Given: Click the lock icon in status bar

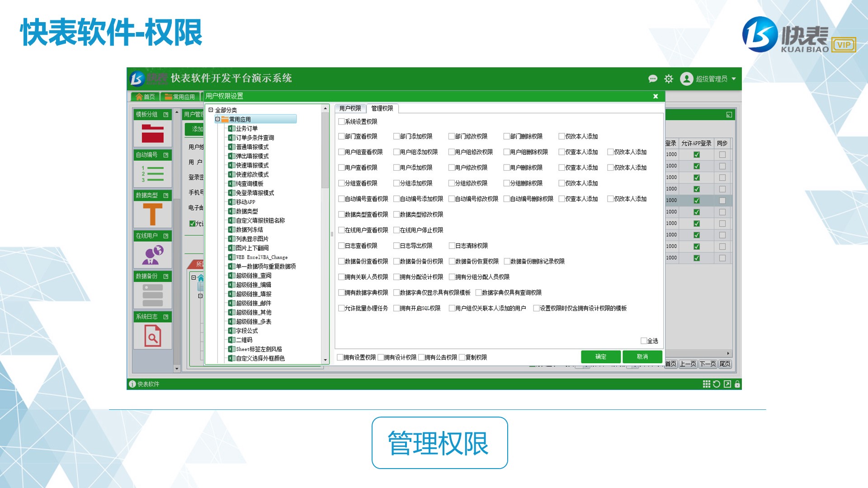Looking at the screenshot, I should point(737,384).
